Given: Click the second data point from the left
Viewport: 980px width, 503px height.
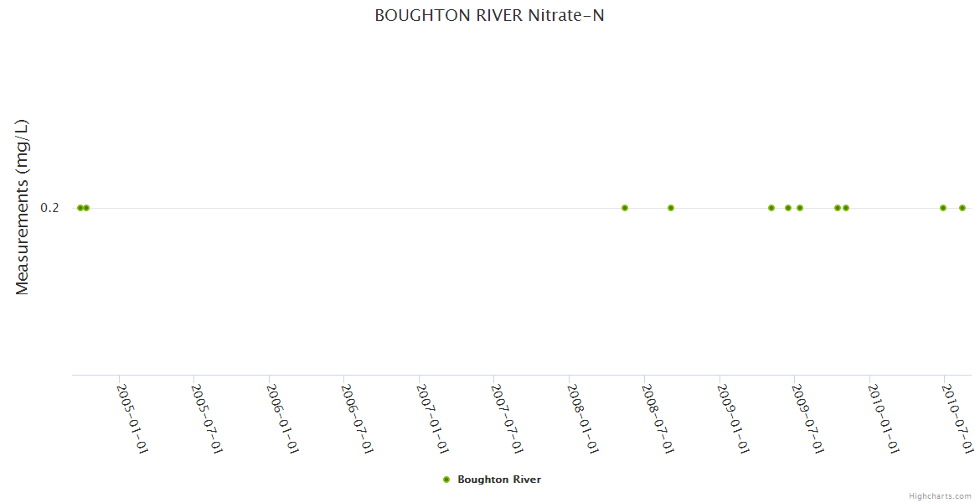Looking at the screenshot, I should [86, 208].
